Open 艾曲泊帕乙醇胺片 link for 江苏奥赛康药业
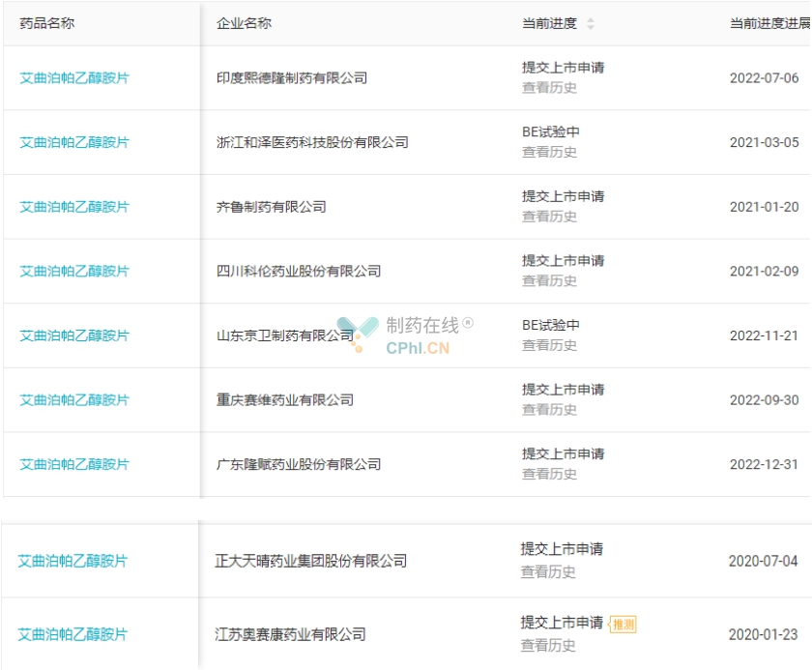The height and width of the screenshot is (670, 812). [x=72, y=635]
